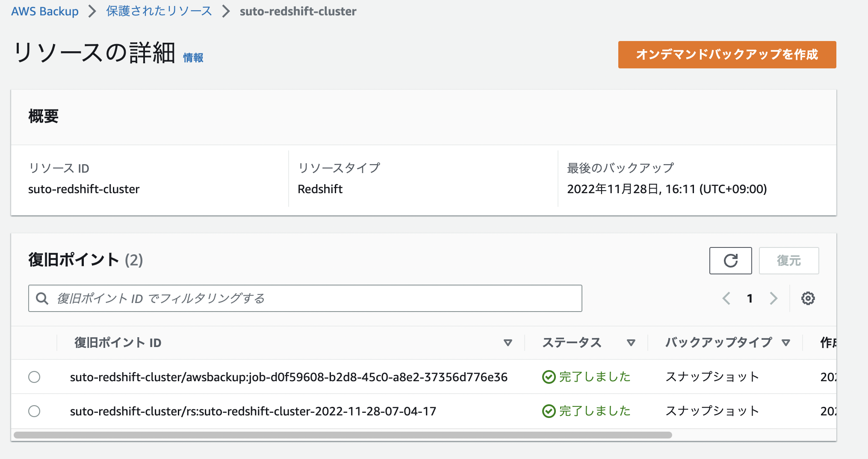868x459 pixels.
Task: Select suto-redshift-cluster in the breadcrumb
Action: [298, 11]
